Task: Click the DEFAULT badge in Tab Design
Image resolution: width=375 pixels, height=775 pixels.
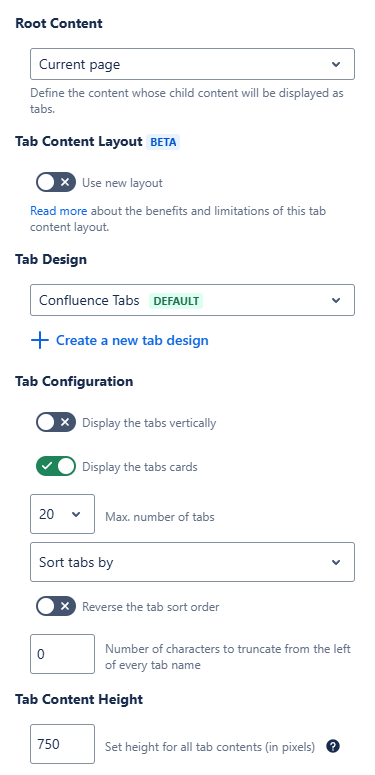Action: [176, 301]
